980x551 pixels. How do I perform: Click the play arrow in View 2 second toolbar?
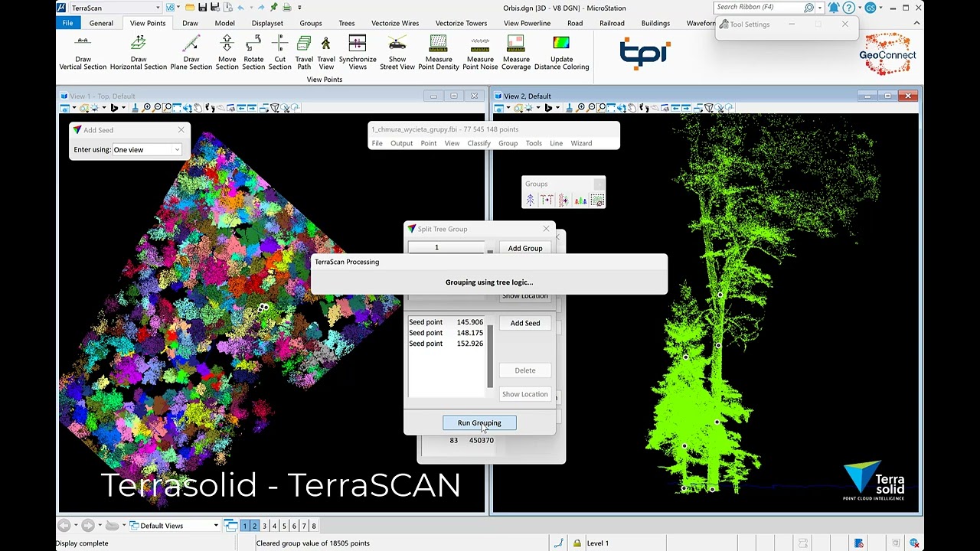548,108
